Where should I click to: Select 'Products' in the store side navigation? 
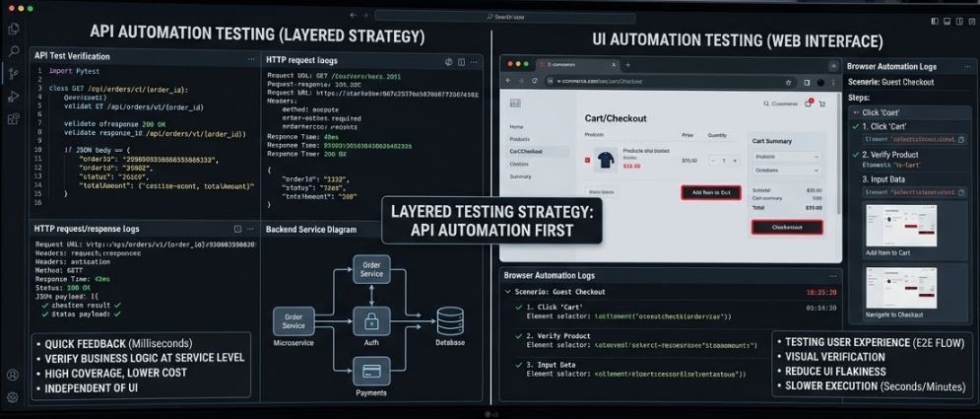point(518,139)
